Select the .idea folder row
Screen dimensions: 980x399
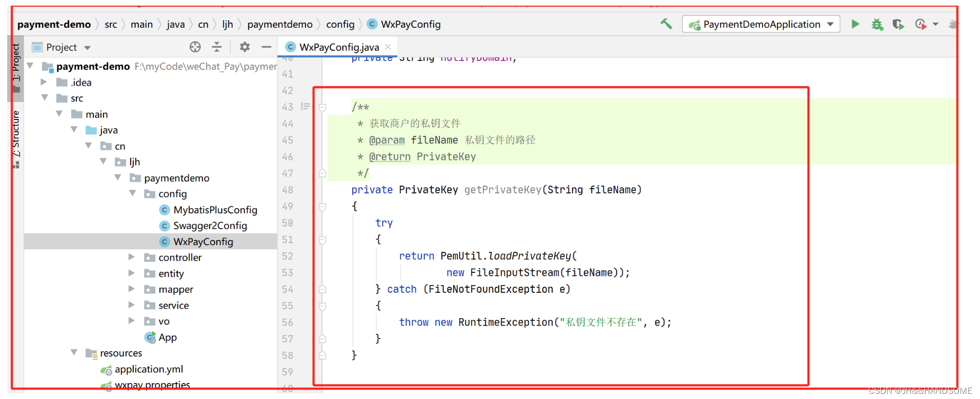coord(150,82)
